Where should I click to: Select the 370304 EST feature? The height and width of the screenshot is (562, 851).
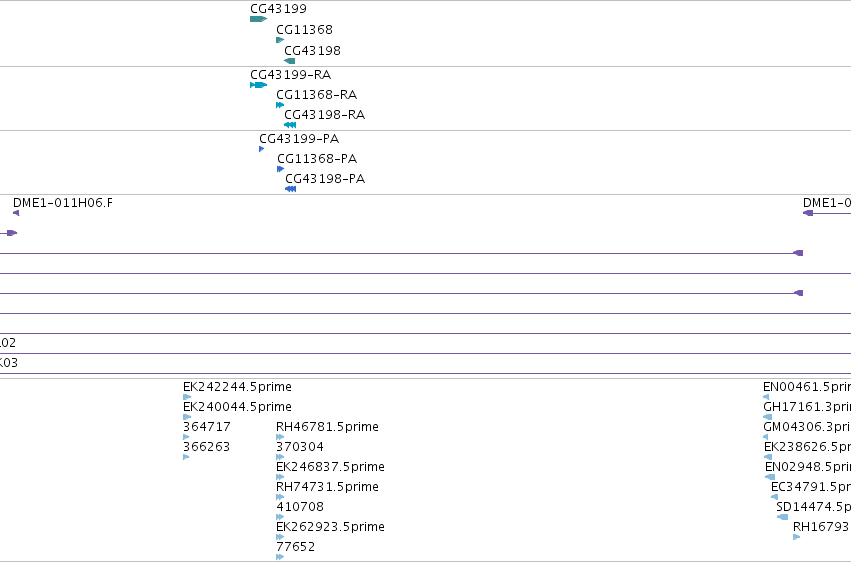point(280,457)
